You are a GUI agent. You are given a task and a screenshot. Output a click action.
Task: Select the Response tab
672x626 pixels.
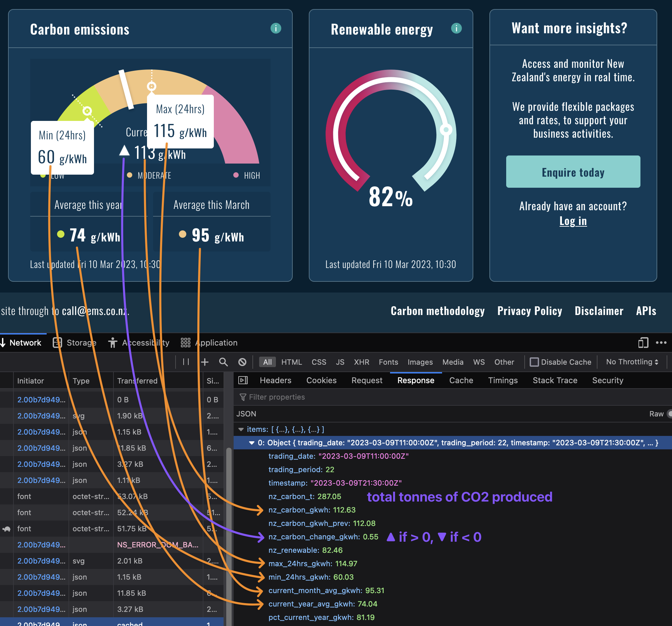(x=416, y=380)
